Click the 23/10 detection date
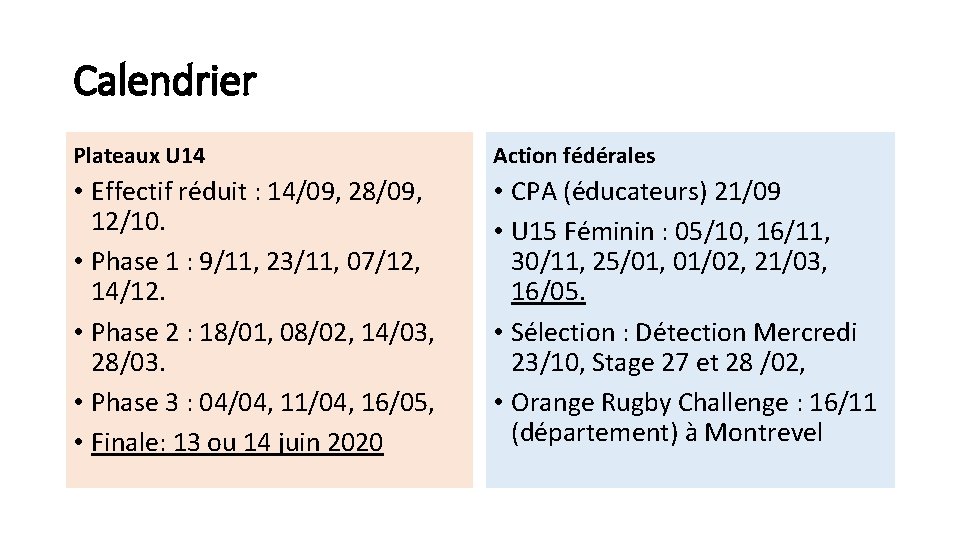The width and height of the screenshot is (960, 540). click(x=547, y=362)
